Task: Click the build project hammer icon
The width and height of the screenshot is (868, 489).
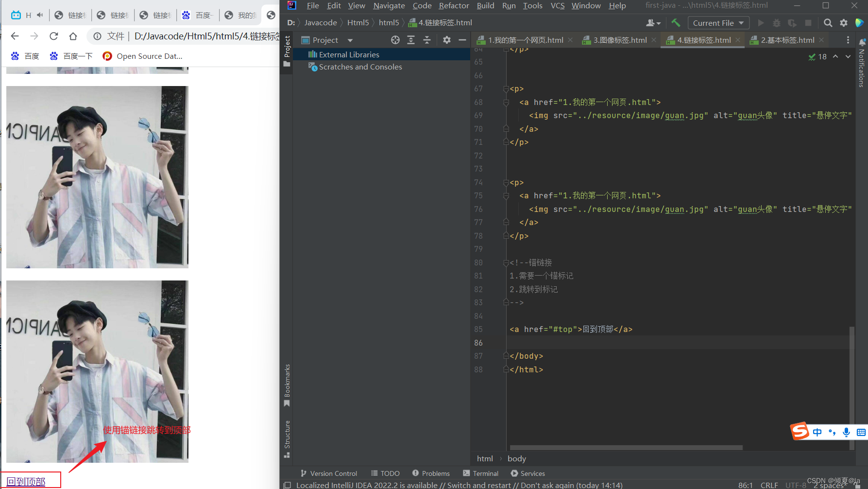Action: (x=676, y=23)
